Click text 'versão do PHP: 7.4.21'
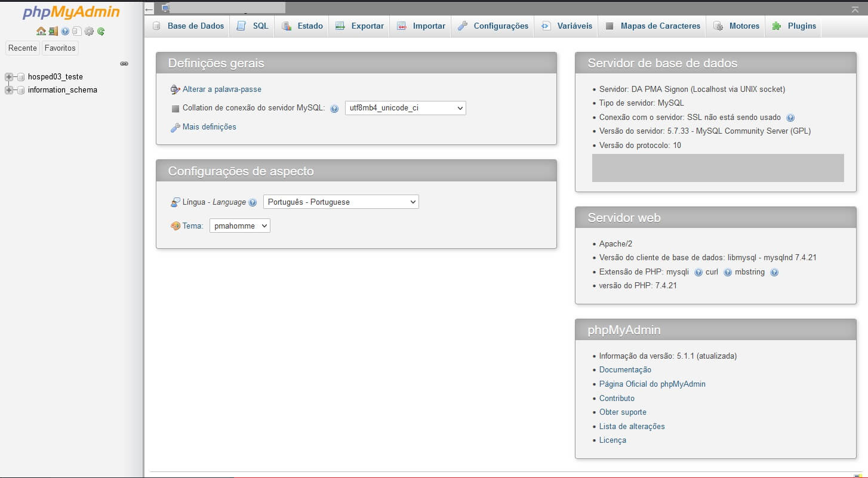The image size is (868, 478). coord(638,286)
